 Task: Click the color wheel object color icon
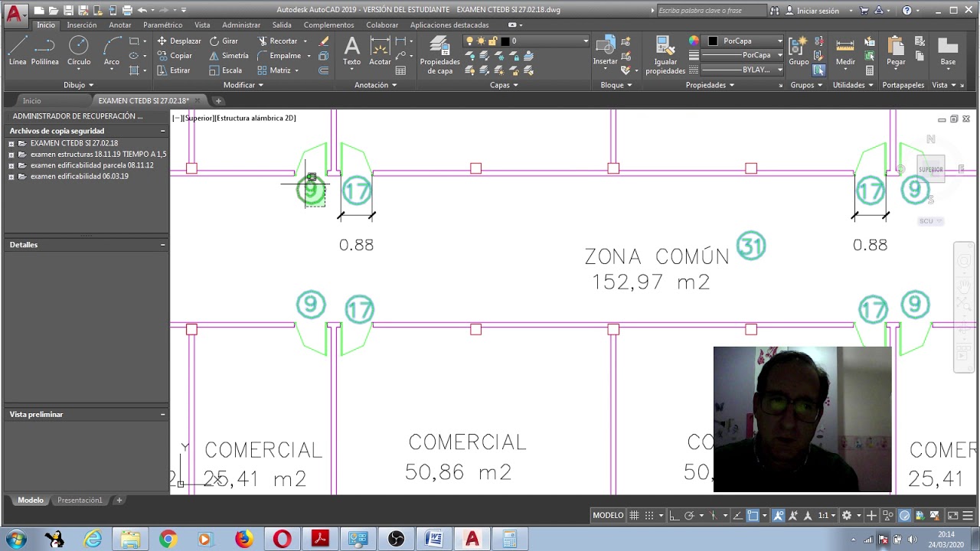point(694,41)
